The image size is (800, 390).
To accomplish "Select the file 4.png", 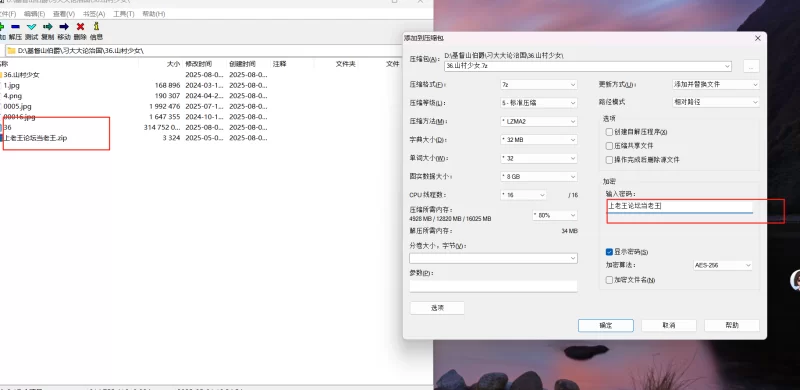I will pos(12,95).
